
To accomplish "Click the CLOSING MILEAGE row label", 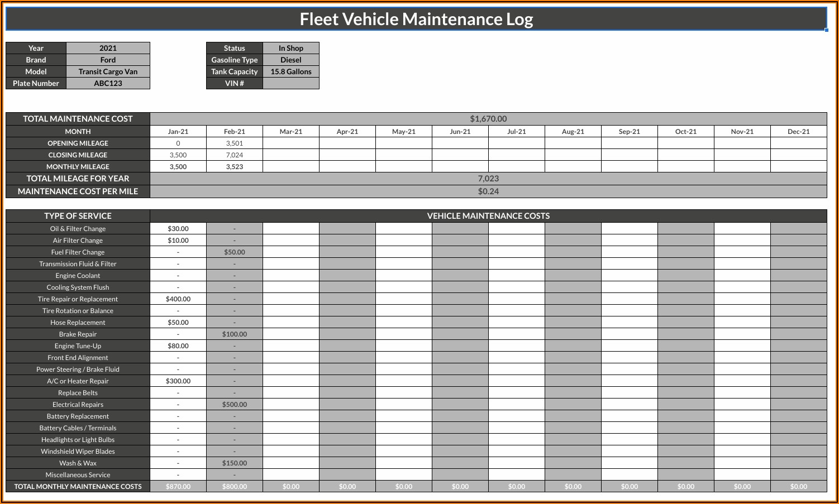I will click(x=78, y=155).
